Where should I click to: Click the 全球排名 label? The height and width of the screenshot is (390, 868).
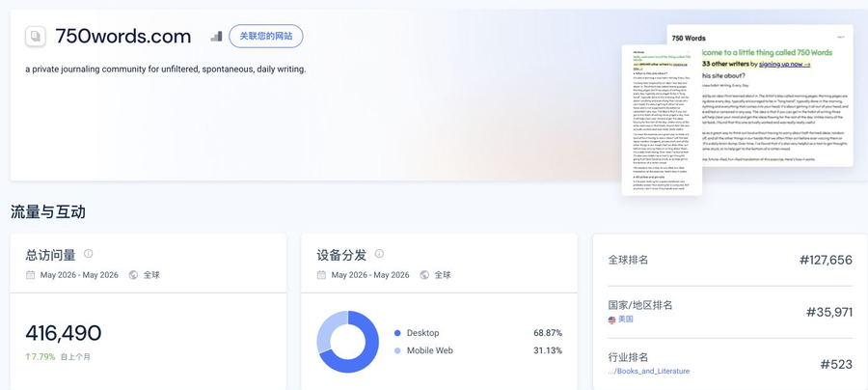click(x=628, y=260)
